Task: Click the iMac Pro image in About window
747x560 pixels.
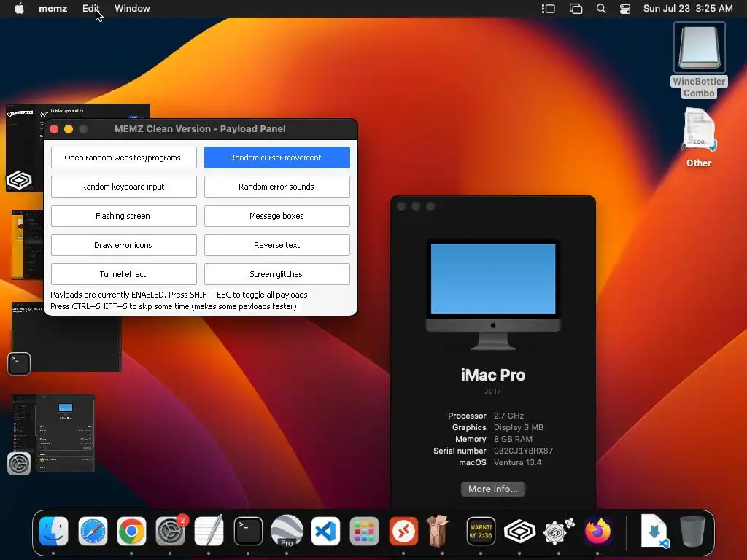Action: pos(493,295)
